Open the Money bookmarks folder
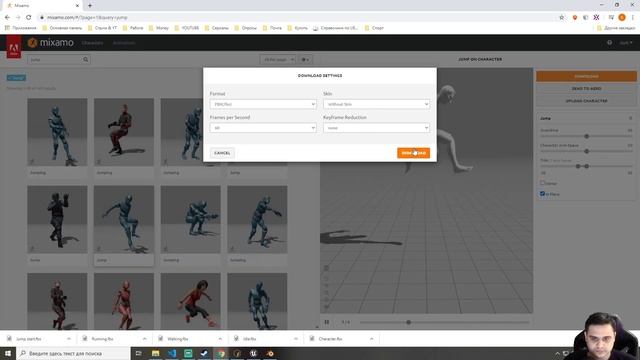 click(158, 28)
